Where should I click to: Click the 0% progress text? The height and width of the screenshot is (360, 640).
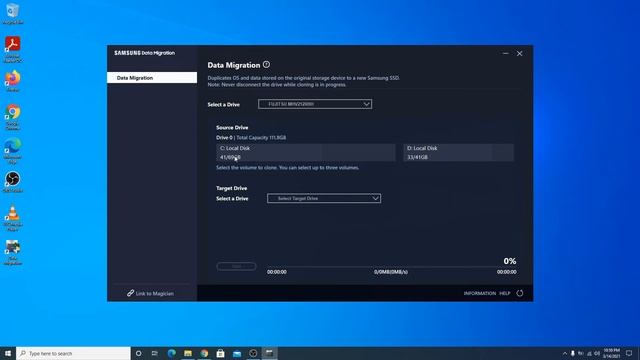click(x=510, y=261)
